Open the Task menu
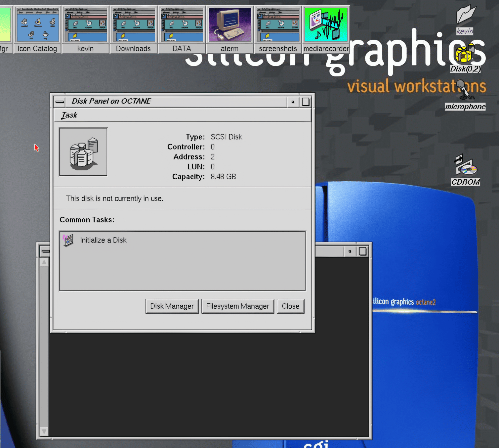The image size is (499, 448). (69, 115)
